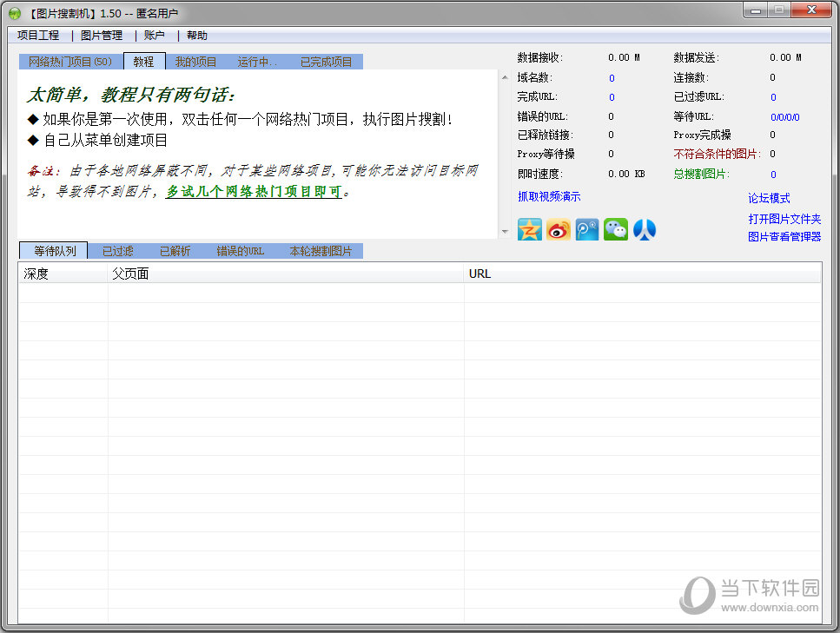Select the 教程 tab

(143, 62)
